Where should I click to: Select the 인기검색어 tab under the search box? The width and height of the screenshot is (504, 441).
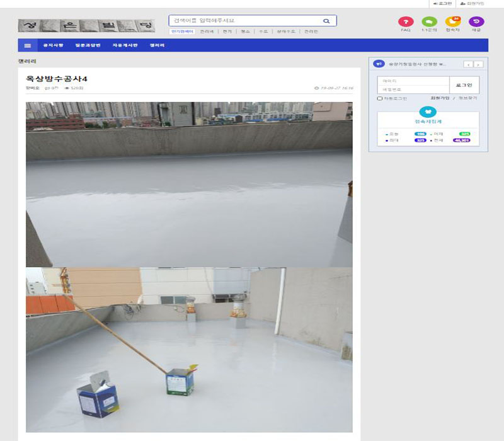tap(182, 31)
